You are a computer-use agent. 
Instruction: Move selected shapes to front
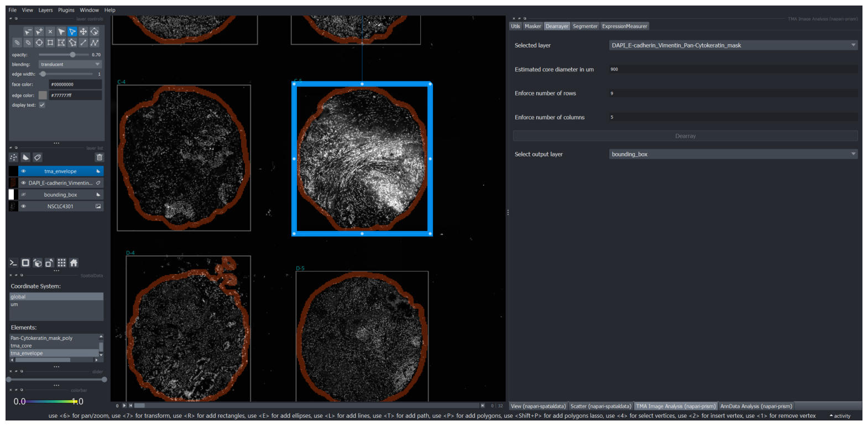click(28, 43)
